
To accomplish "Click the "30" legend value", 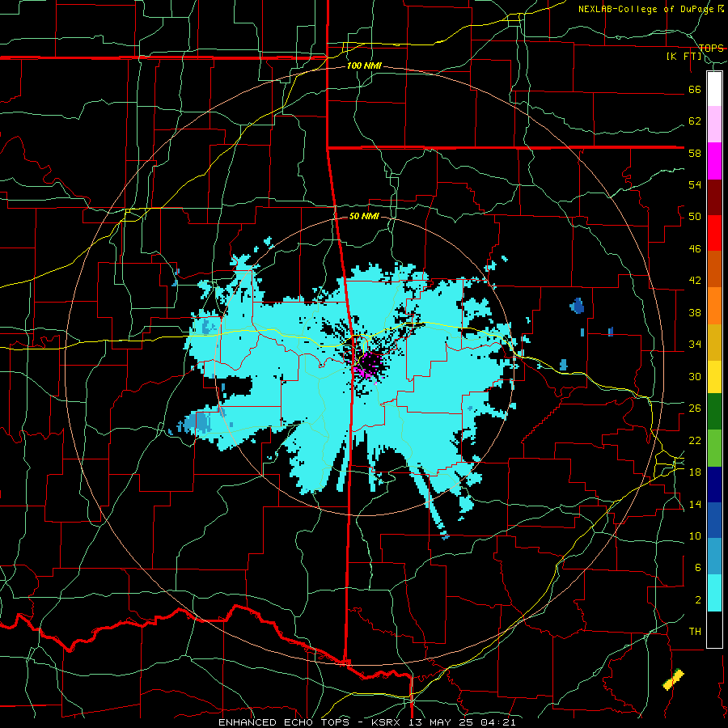I will [695, 376].
